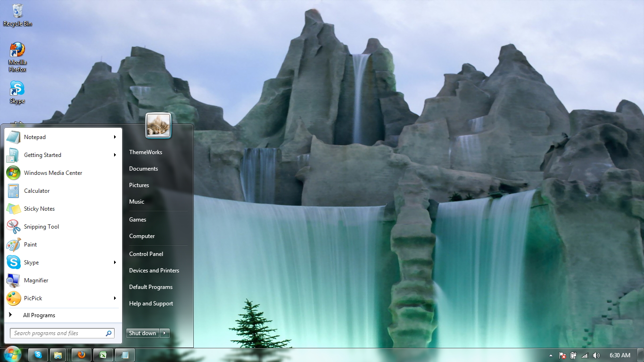Open Help and Support

coord(151,303)
